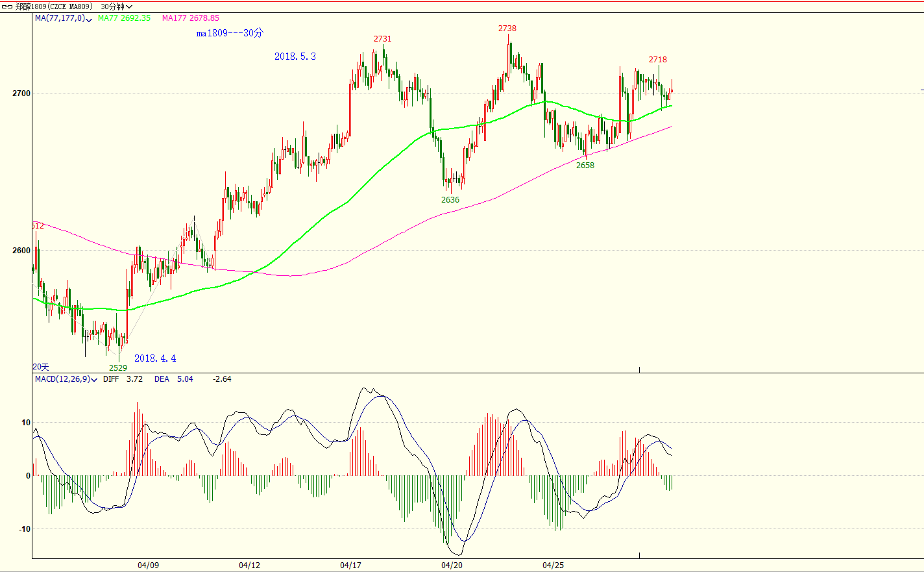
Task: Click the 04/17 date axis marker
Action: (x=350, y=566)
